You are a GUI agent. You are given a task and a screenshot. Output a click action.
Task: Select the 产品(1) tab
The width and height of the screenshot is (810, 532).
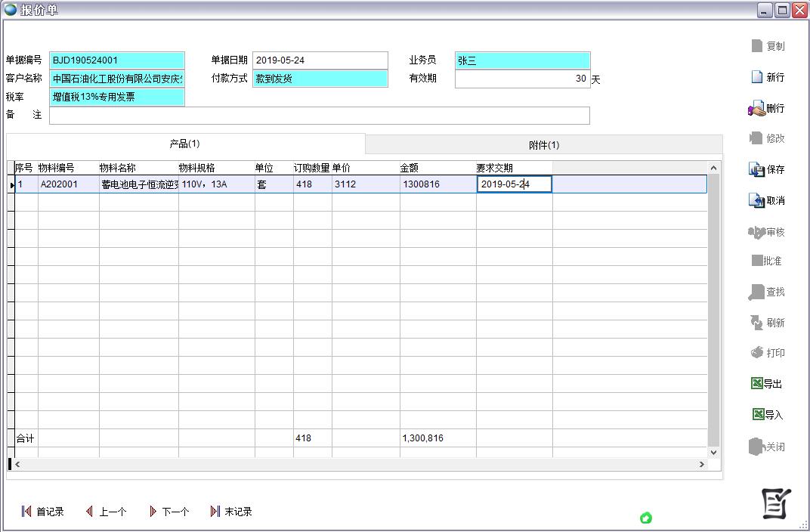185,144
